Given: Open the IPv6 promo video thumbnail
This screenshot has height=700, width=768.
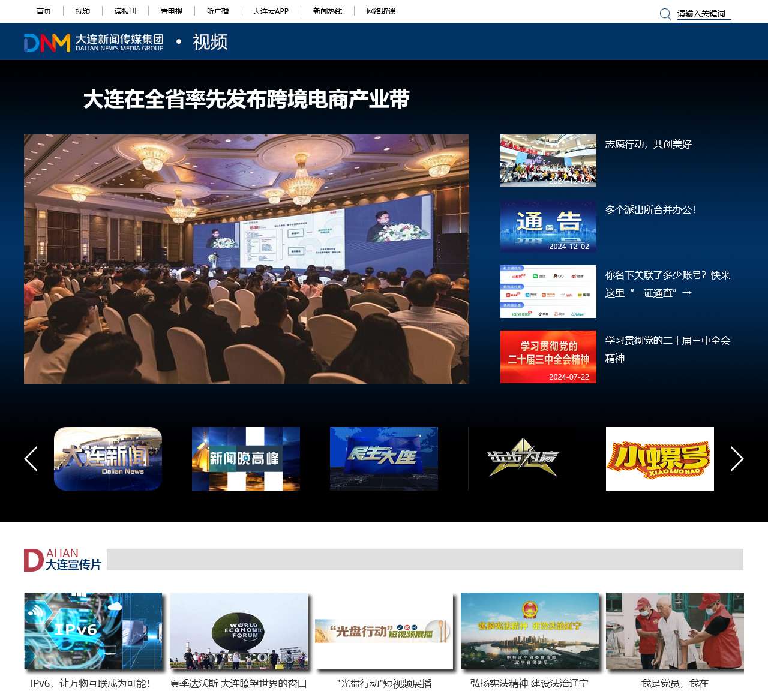Looking at the screenshot, I should pyautogui.click(x=93, y=631).
